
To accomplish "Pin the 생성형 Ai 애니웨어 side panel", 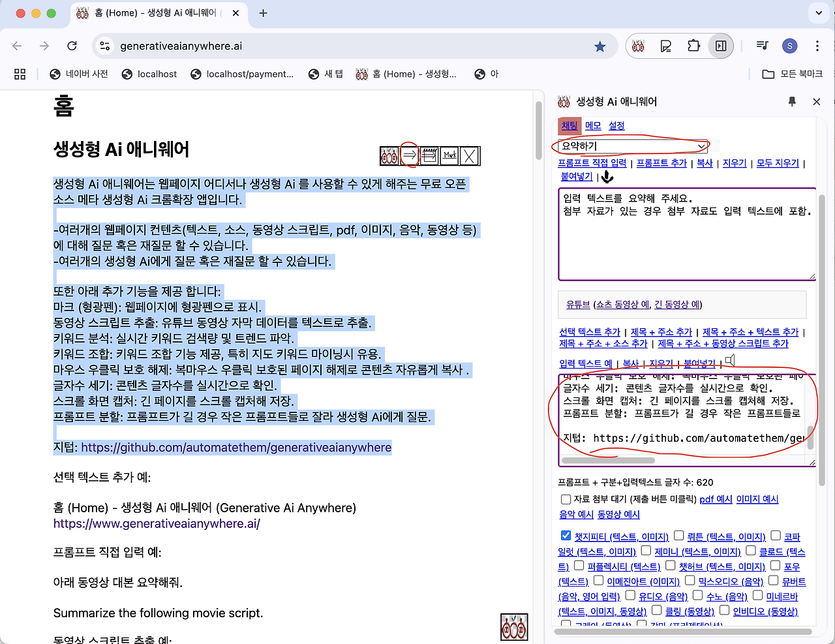I will click(x=792, y=102).
